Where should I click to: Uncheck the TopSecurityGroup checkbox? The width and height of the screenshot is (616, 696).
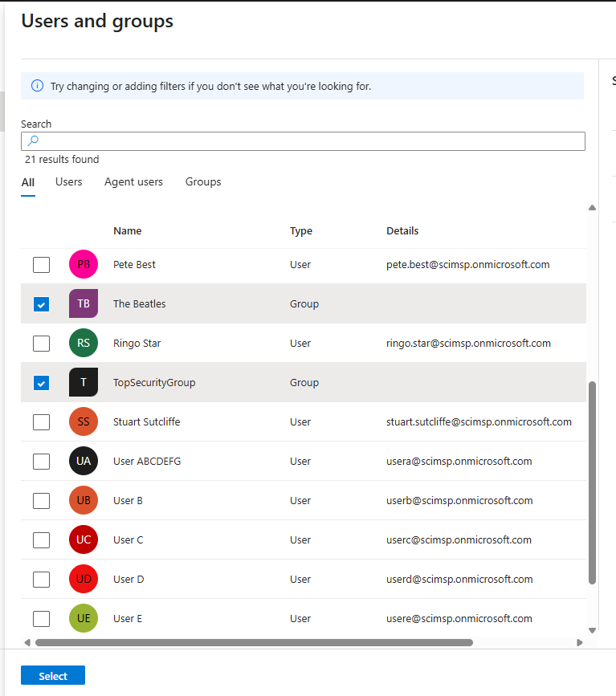(41, 383)
